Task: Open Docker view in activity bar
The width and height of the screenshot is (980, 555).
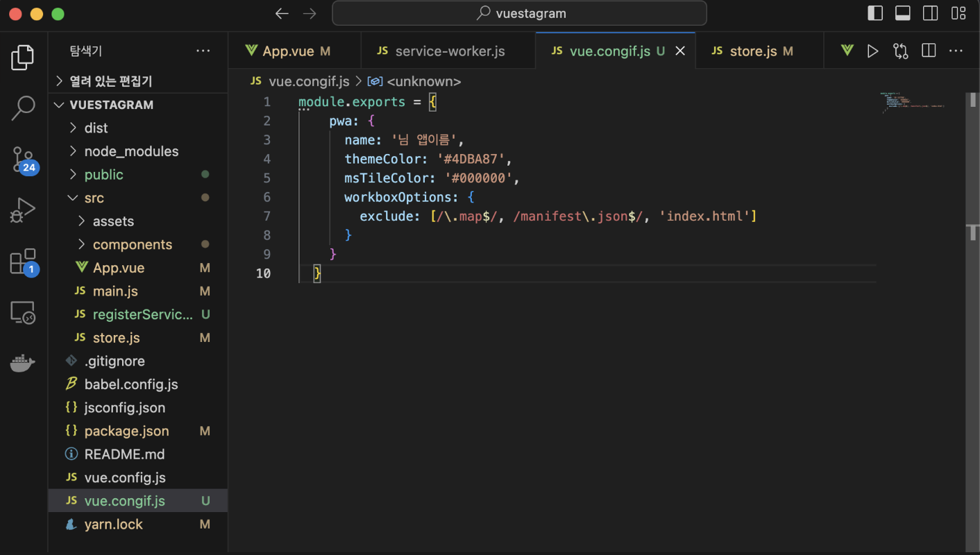Action: [23, 364]
